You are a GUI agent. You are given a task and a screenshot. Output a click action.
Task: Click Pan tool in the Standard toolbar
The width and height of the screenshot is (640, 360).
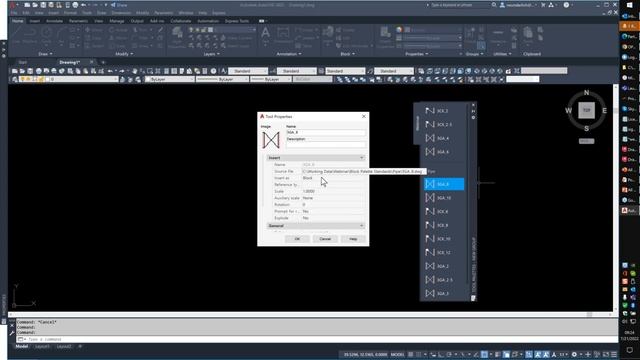(x=134, y=71)
